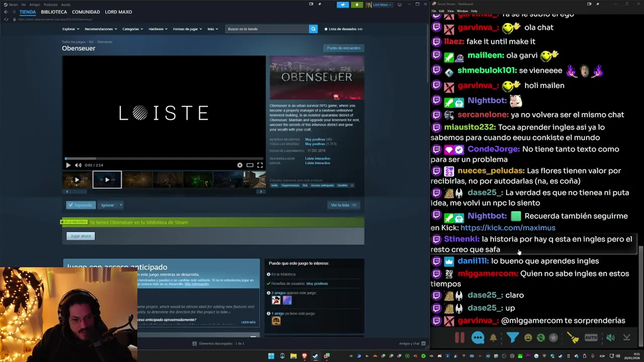Expand the Categorías menu
The image size is (644, 362).
132,29
